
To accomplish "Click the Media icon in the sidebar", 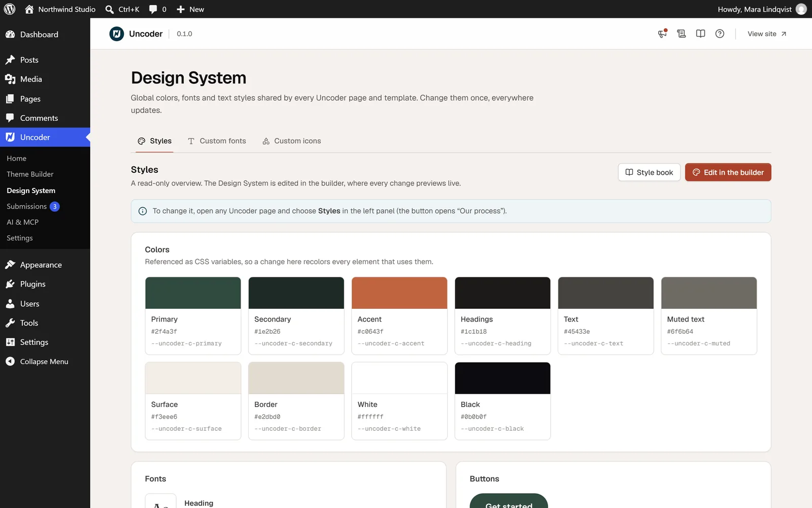I will [10, 79].
